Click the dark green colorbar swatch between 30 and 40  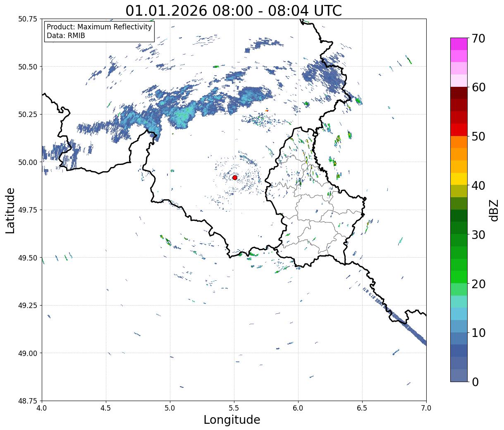[x=459, y=216]
